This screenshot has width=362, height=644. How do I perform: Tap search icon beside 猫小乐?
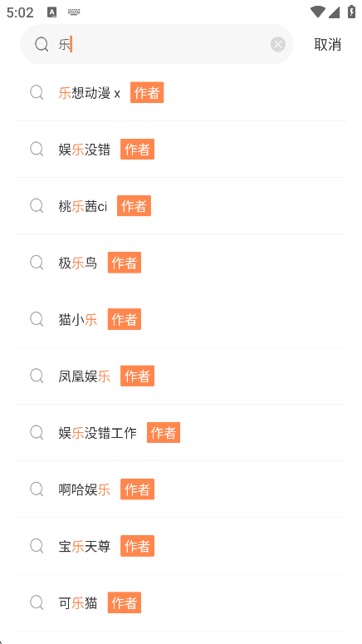click(x=37, y=319)
